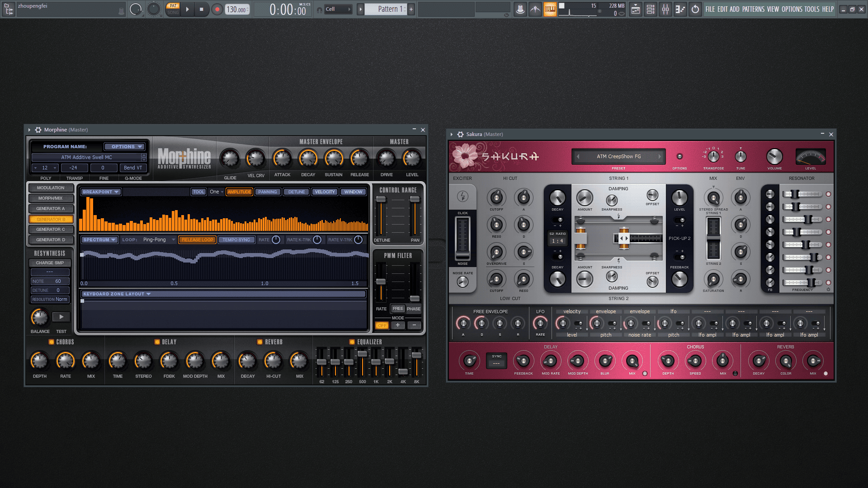Select GENERATOR A in Morphine
This screenshot has width=868, height=488.
pos(51,209)
